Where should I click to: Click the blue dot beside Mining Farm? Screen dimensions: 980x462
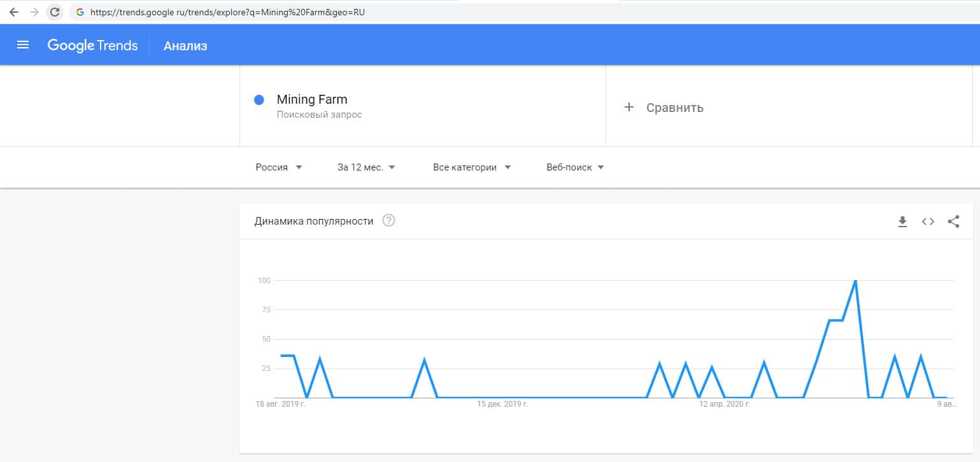click(x=259, y=100)
